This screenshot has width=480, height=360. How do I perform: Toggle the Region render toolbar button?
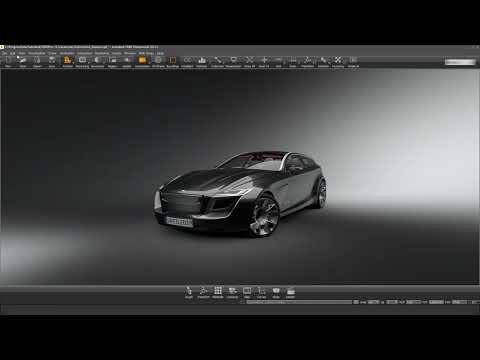pyautogui.click(x=112, y=62)
